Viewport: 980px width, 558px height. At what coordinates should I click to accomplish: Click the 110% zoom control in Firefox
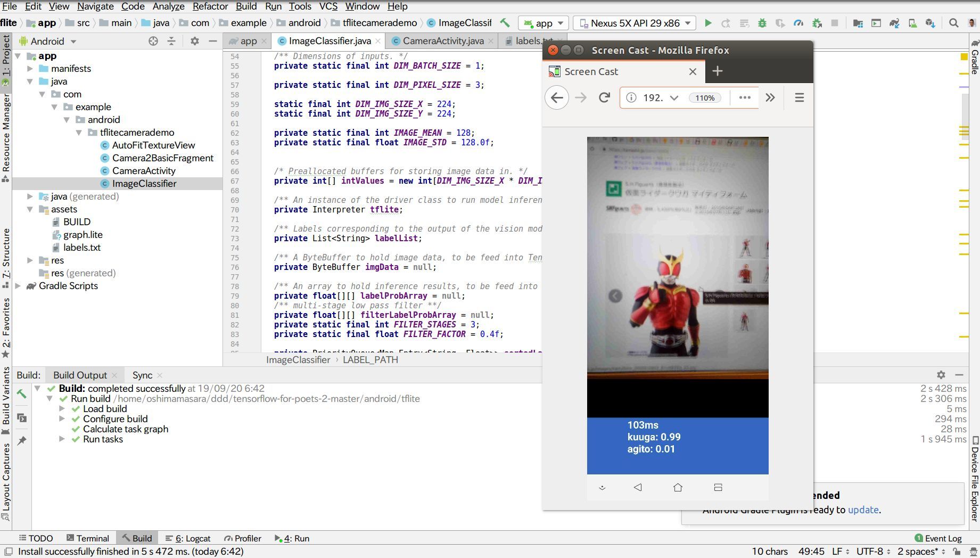(x=705, y=97)
